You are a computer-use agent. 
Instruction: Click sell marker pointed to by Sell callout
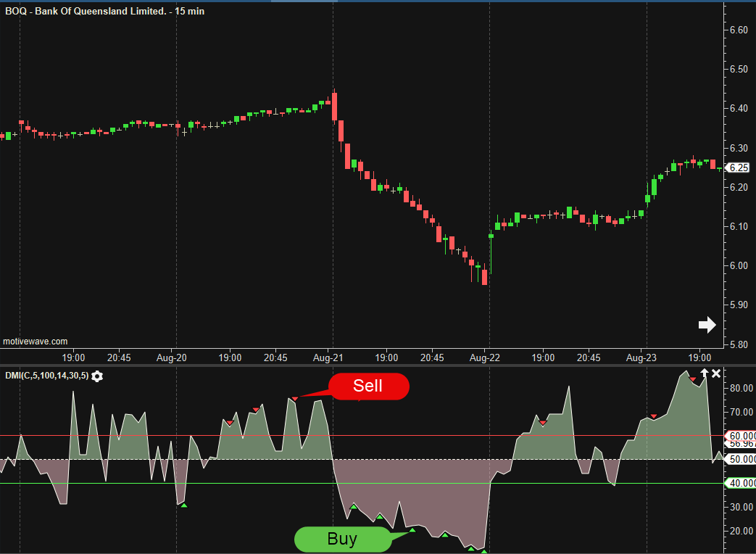coord(295,399)
